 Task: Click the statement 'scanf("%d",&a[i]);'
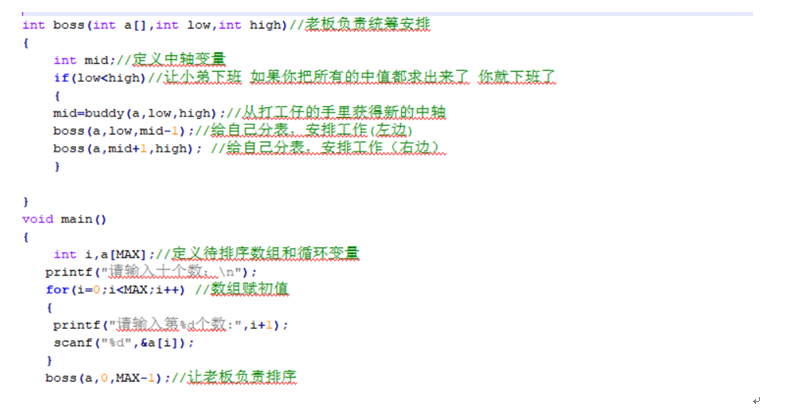tap(124, 342)
